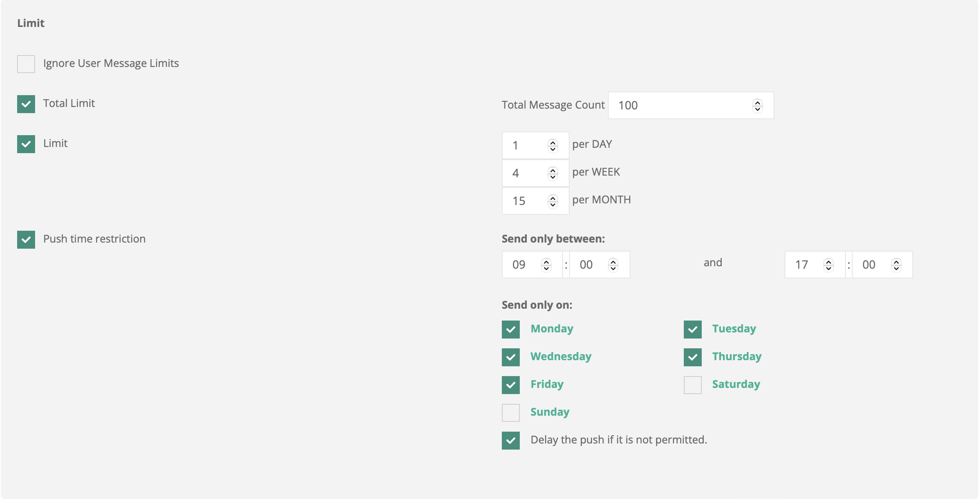This screenshot has height=499, width=980.
Task: Click the per WEEK stepper arrows
Action: click(552, 174)
